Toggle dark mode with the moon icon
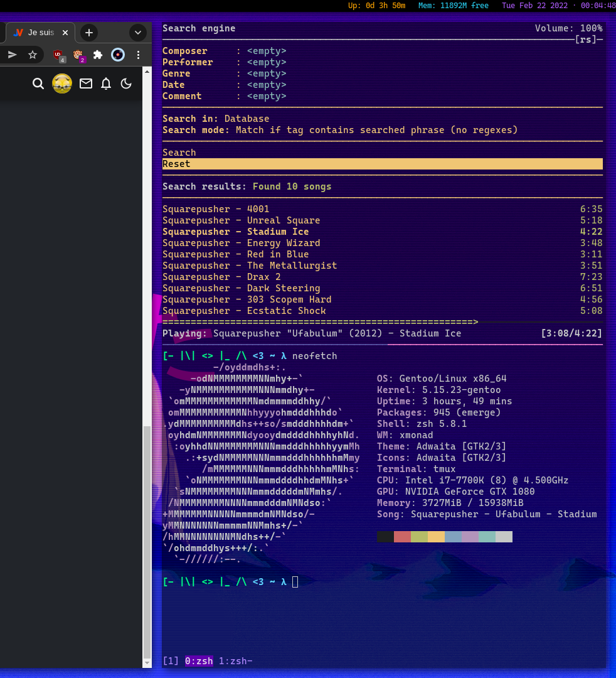This screenshot has height=678, width=616. 126,83
